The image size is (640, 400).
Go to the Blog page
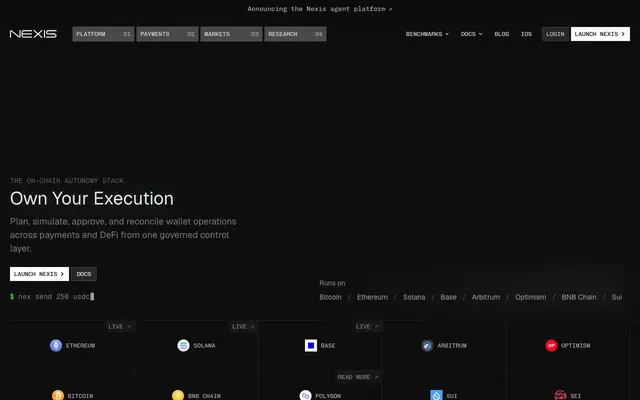(x=502, y=34)
